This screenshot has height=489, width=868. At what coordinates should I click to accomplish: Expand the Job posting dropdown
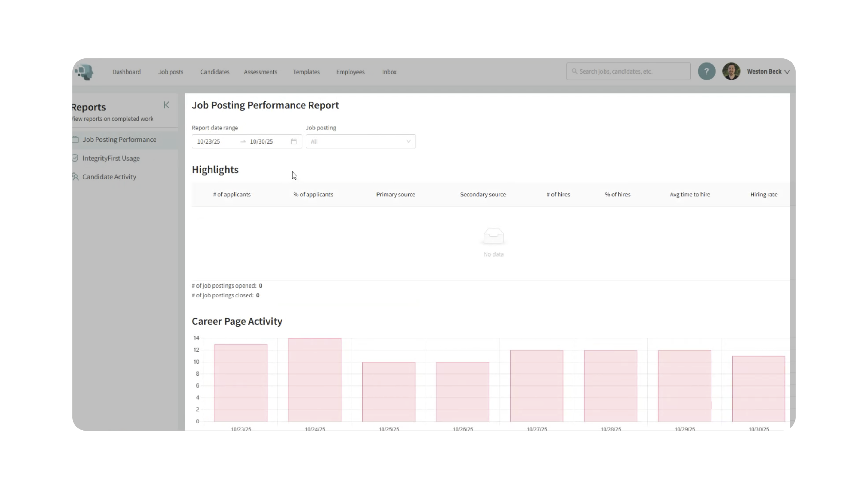[x=360, y=141]
